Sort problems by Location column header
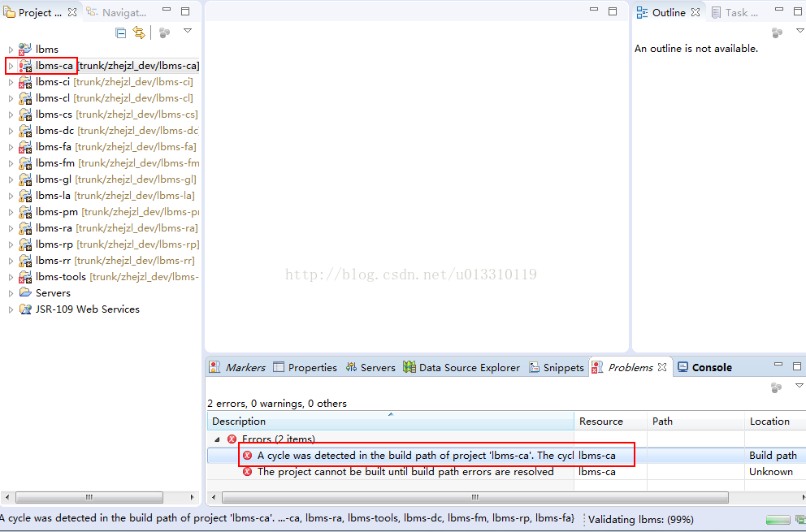806x532 pixels. [775, 421]
